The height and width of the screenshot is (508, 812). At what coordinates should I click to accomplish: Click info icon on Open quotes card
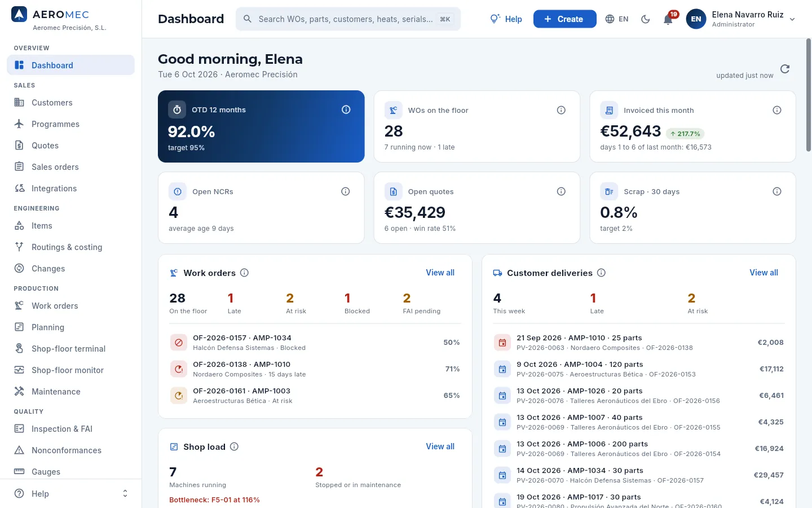pos(561,191)
